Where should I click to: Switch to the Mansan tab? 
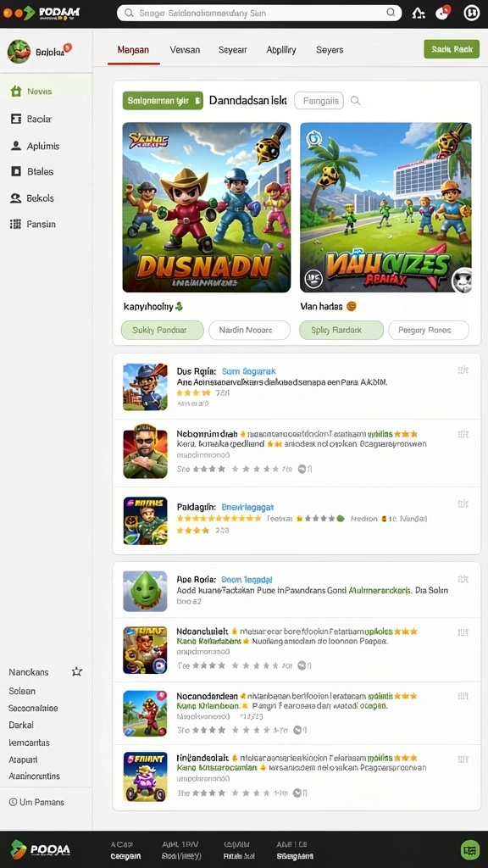(x=133, y=50)
